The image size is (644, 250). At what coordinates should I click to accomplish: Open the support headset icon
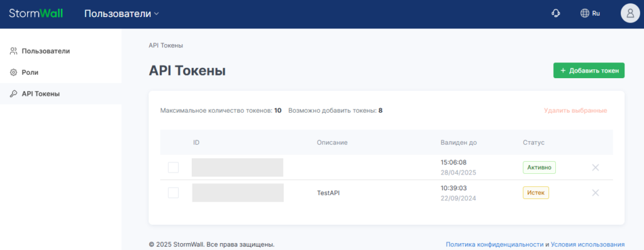(x=555, y=14)
